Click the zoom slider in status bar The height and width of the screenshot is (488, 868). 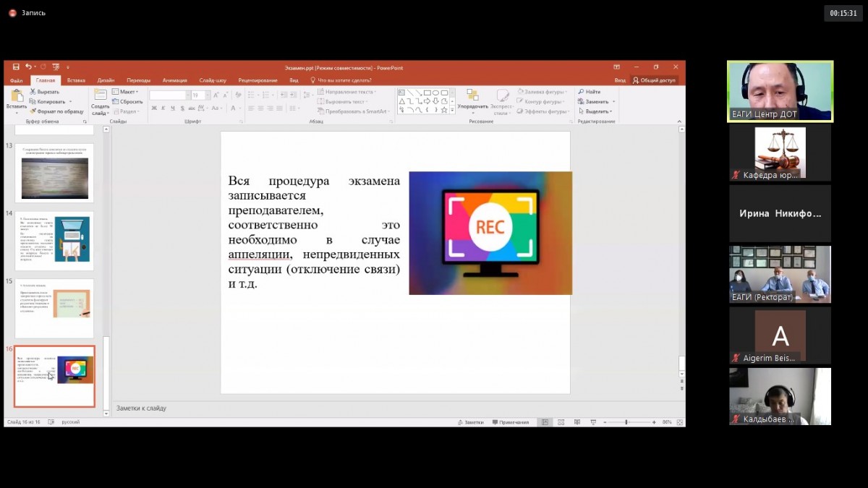[x=628, y=422]
